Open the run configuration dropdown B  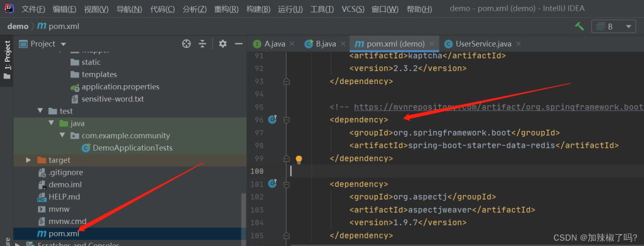(x=613, y=26)
